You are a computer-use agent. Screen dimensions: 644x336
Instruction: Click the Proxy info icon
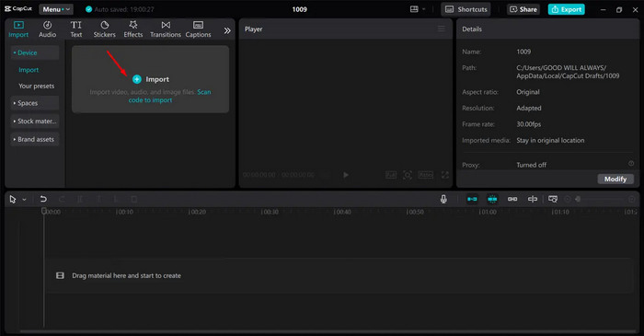click(631, 164)
